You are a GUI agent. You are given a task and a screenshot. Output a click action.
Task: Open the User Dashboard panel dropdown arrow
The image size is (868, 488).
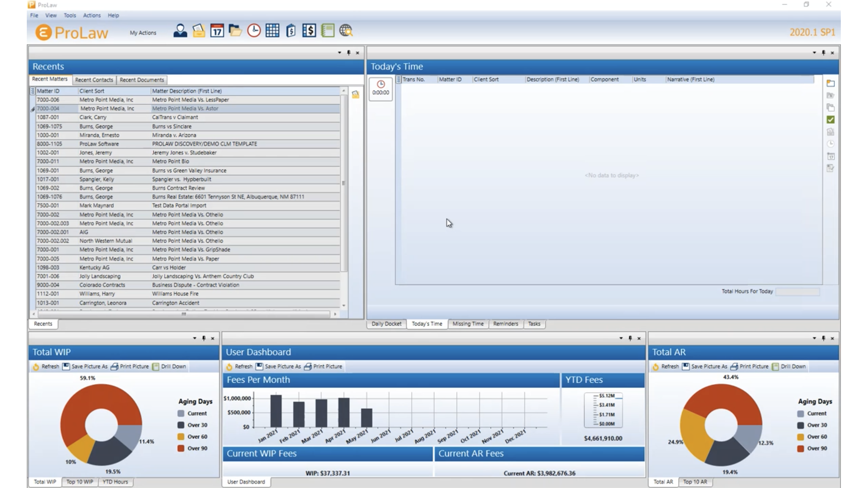pos(621,338)
